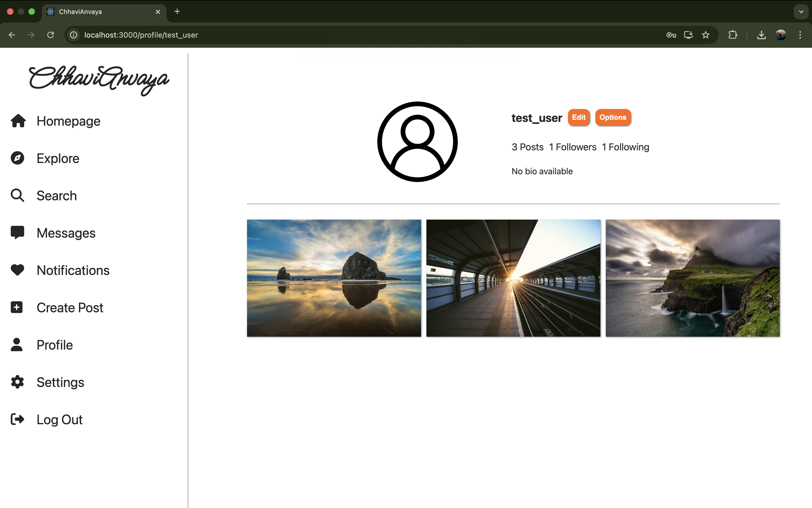The image size is (812, 508).
Task: Click the Edit profile button
Action: 578,117
